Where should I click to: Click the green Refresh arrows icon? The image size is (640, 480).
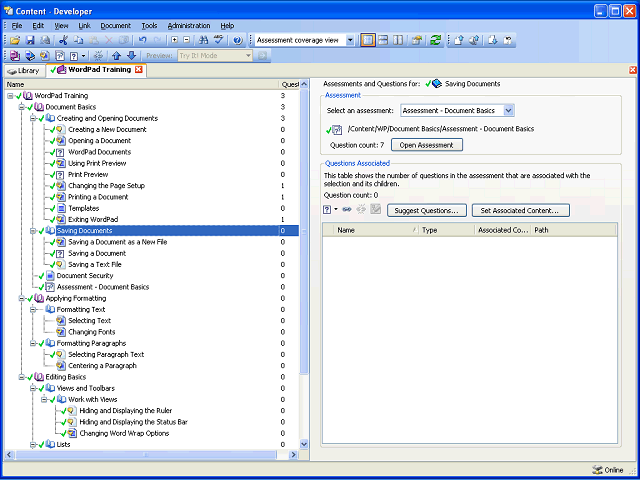click(x=436, y=40)
